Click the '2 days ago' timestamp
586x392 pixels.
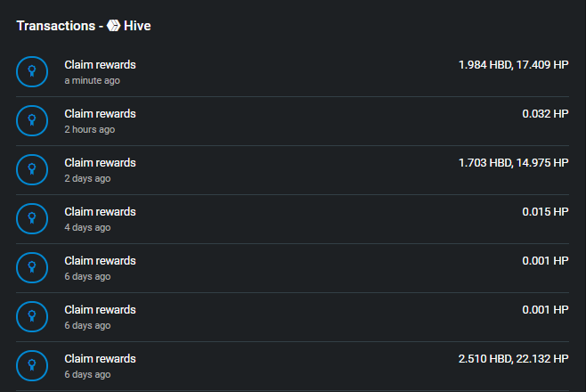[87, 178]
